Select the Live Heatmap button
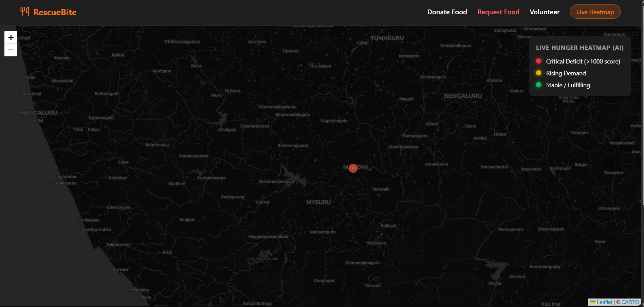The width and height of the screenshot is (644, 307). coord(595,12)
